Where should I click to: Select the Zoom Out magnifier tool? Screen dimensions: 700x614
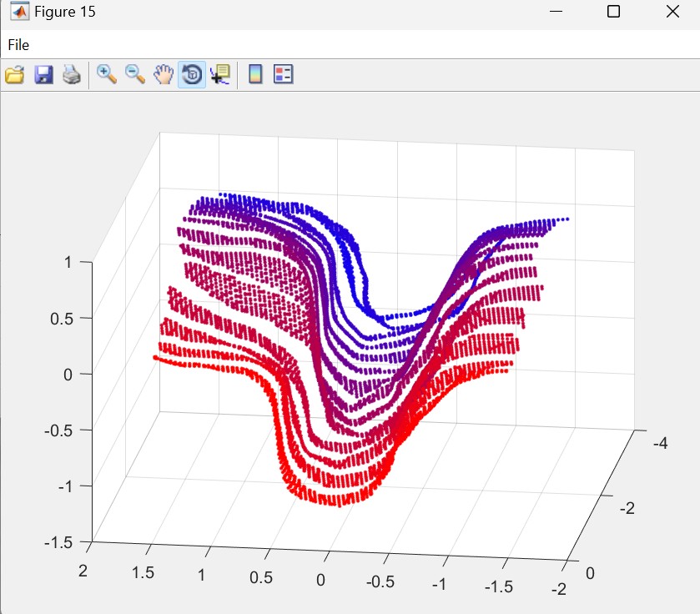click(135, 75)
